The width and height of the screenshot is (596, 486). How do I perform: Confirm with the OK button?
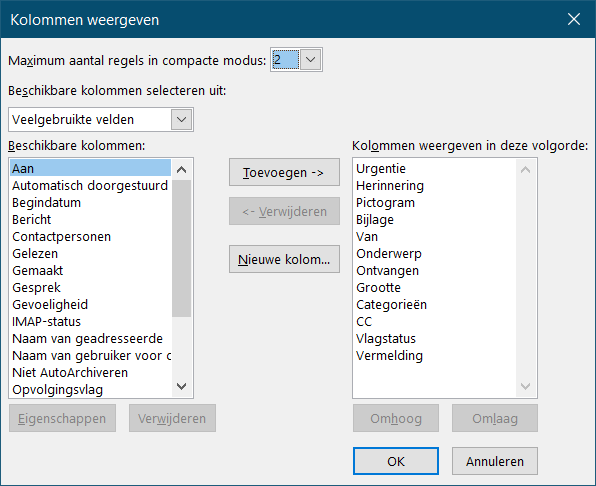pyautogui.click(x=396, y=461)
